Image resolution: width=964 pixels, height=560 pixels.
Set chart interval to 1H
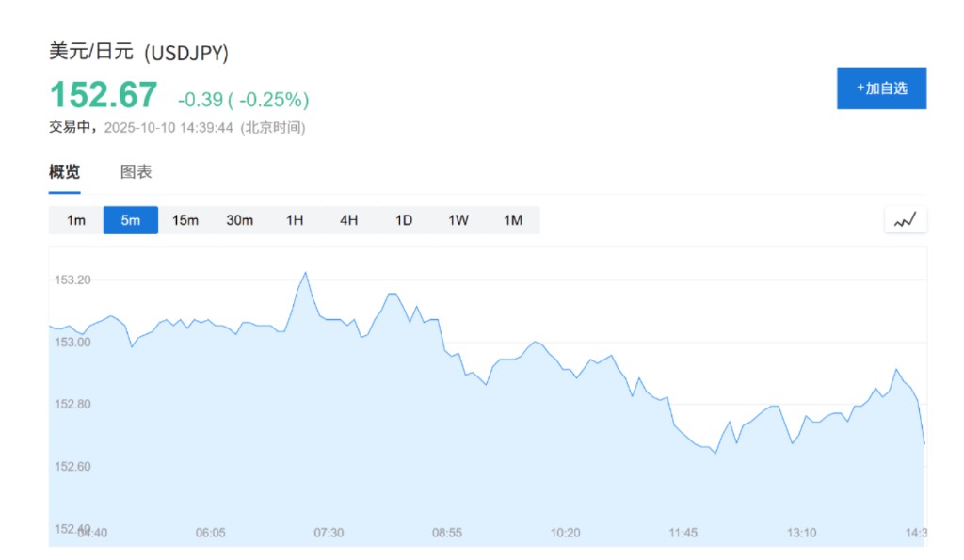click(295, 220)
